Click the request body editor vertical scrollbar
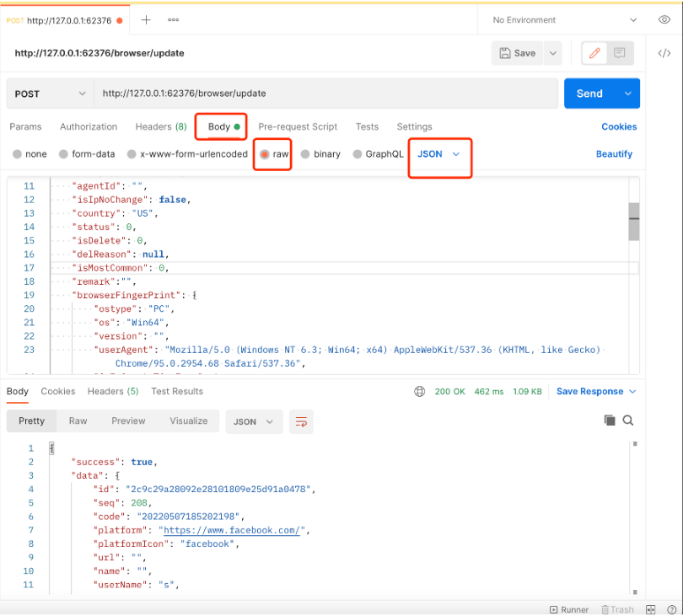Image resolution: width=683 pixels, height=616 pixels. 634,222
